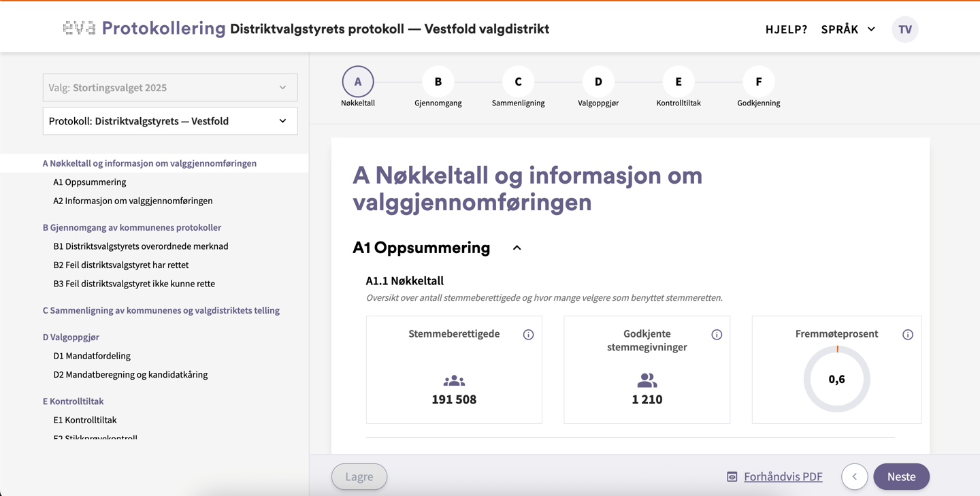Open Forhåndsvis PDF link
The image size is (980, 496).
point(783,477)
